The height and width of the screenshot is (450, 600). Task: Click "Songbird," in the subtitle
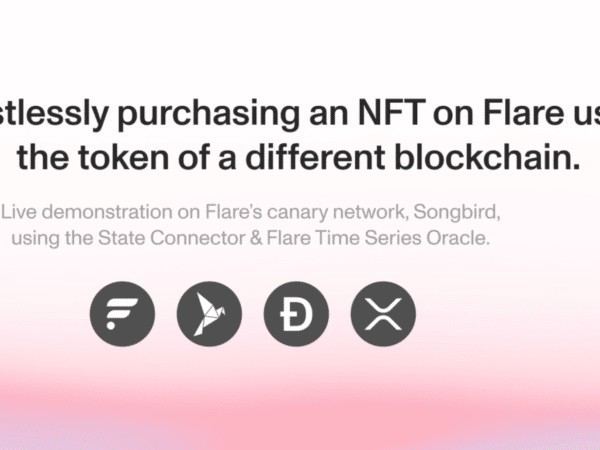457,212
